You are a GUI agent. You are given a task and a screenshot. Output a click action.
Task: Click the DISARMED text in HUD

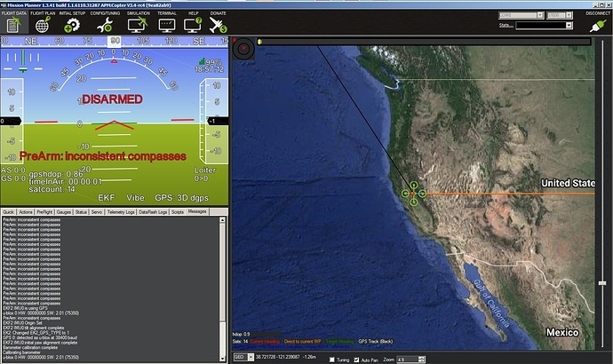(112, 99)
